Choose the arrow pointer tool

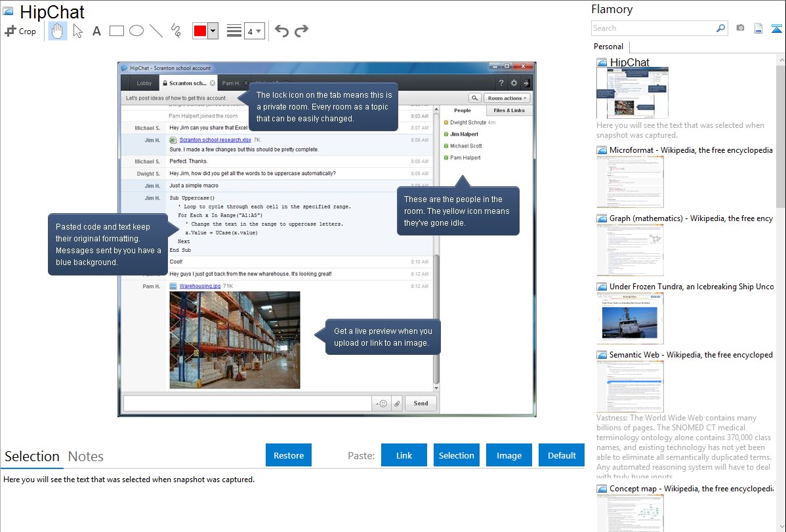pyautogui.click(x=77, y=31)
